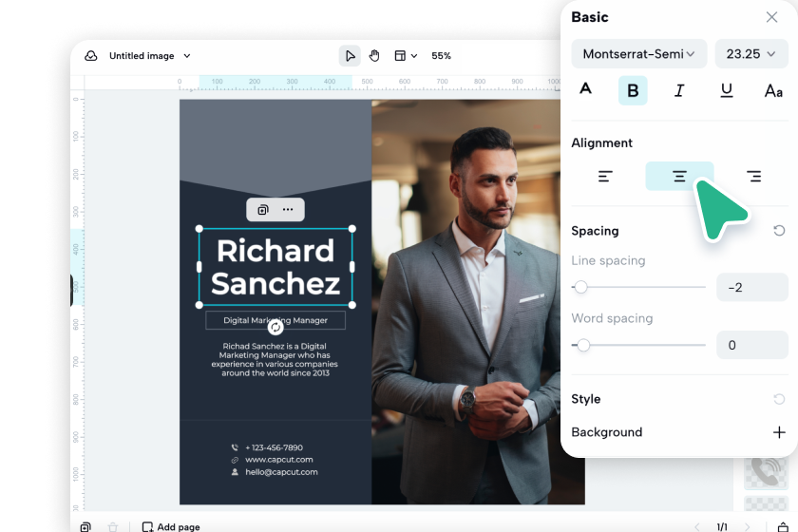The width and height of the screenshot is (798, 532).
Task: Align text to the center
Action: point(679,176)
